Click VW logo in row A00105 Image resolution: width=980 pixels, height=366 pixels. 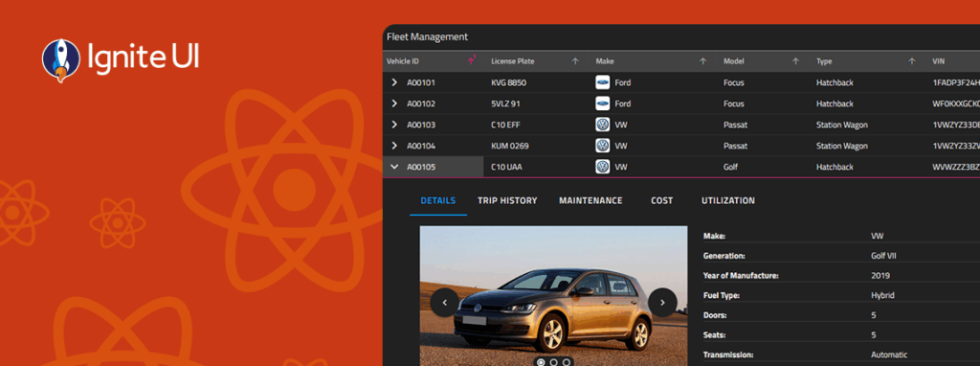tap(603, 167)
